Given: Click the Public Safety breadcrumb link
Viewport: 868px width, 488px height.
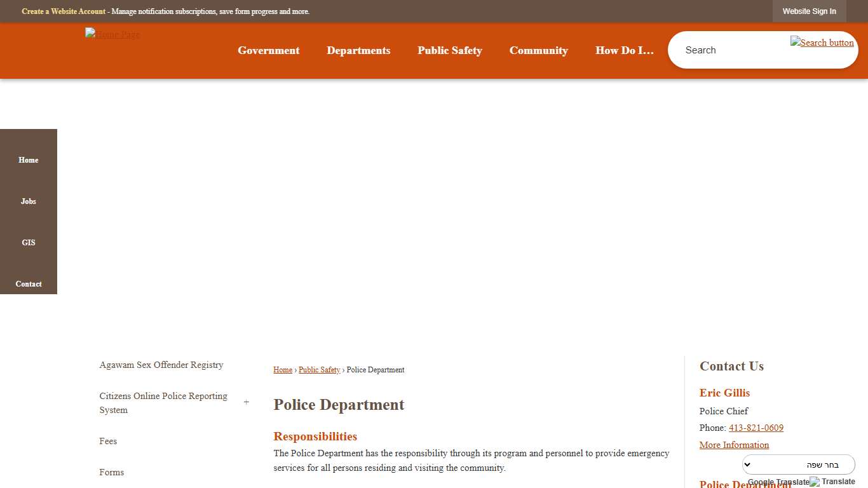Looking at the screenshot, I should [x=319, y=369].
